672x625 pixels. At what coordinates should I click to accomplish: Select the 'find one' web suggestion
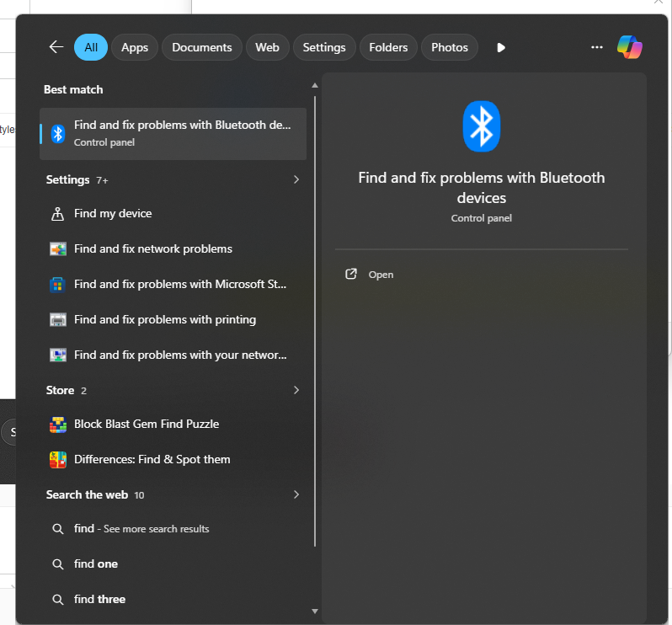(x=173, y=564)
